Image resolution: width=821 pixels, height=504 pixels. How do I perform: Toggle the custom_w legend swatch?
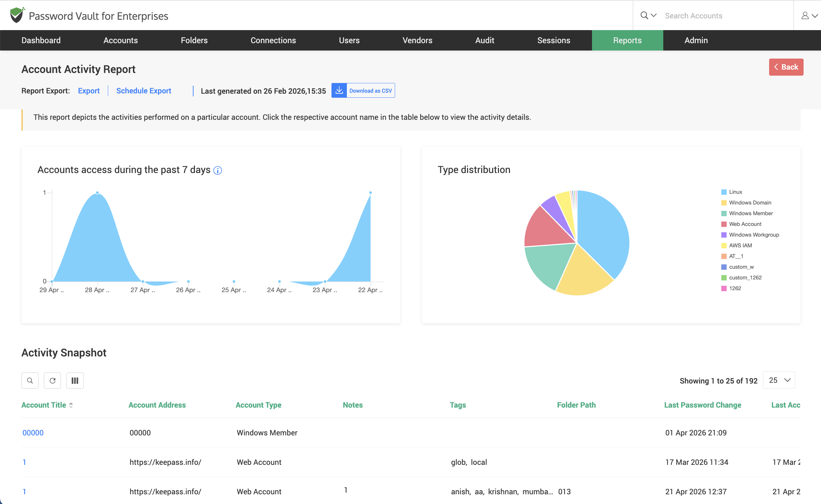[724, 267]
